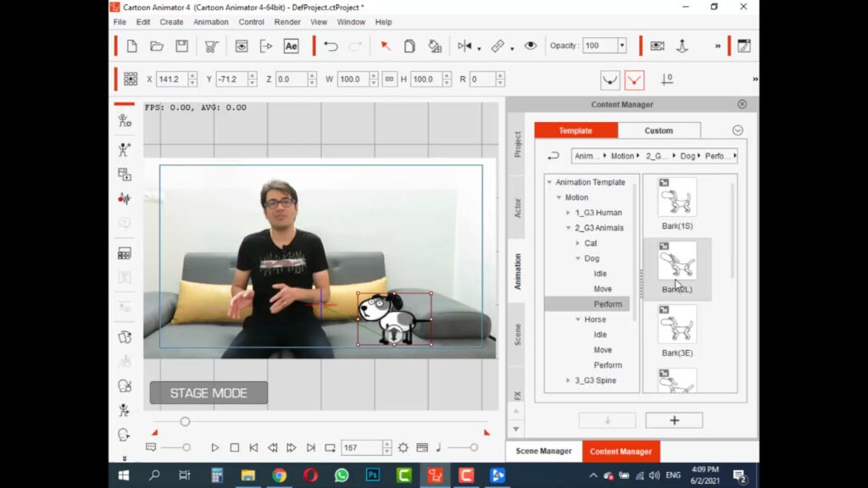Collapse the Motion tree node

click(x=559, y=197)
